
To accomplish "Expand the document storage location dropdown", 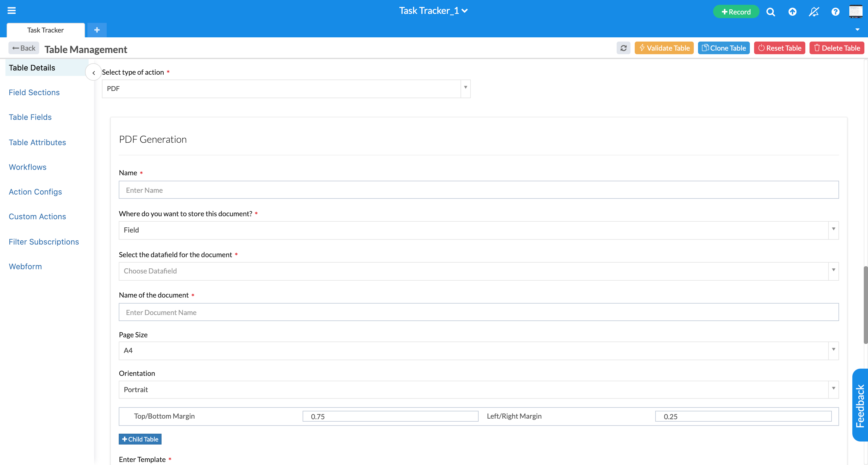I will pos(832,230).
